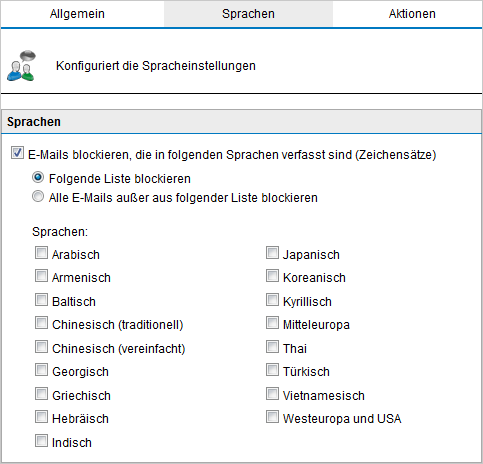Enable the Japanisch checkbox
This screenshot has height=464, width=483.
[x=272, y=253]
